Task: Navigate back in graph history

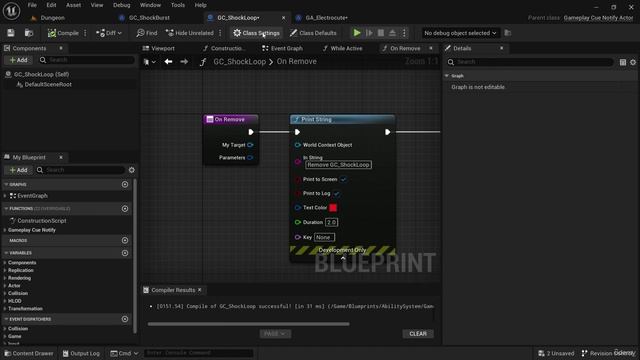Action: pyautogui.click(x=168, y=62)
